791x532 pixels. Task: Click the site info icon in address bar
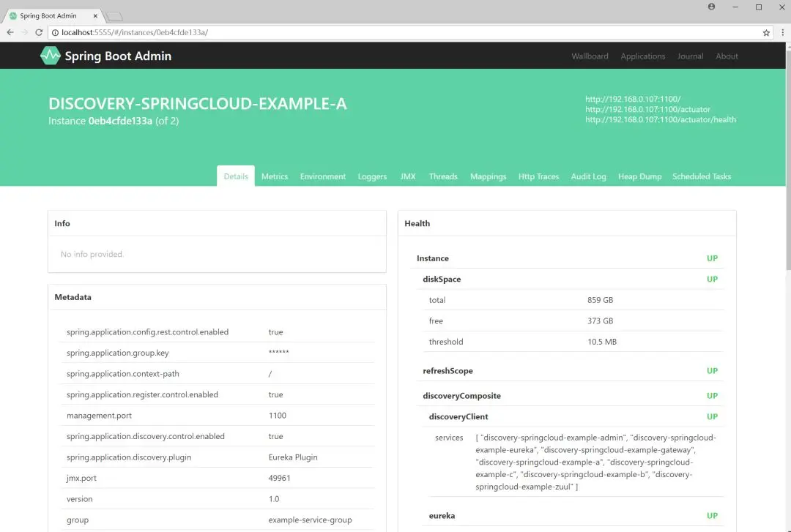(55, 32)
